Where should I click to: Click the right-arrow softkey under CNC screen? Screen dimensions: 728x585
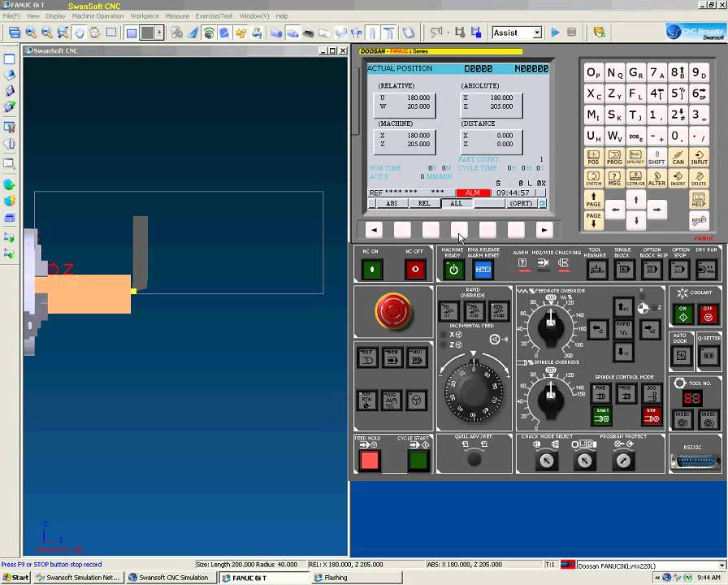coord(544,230)
